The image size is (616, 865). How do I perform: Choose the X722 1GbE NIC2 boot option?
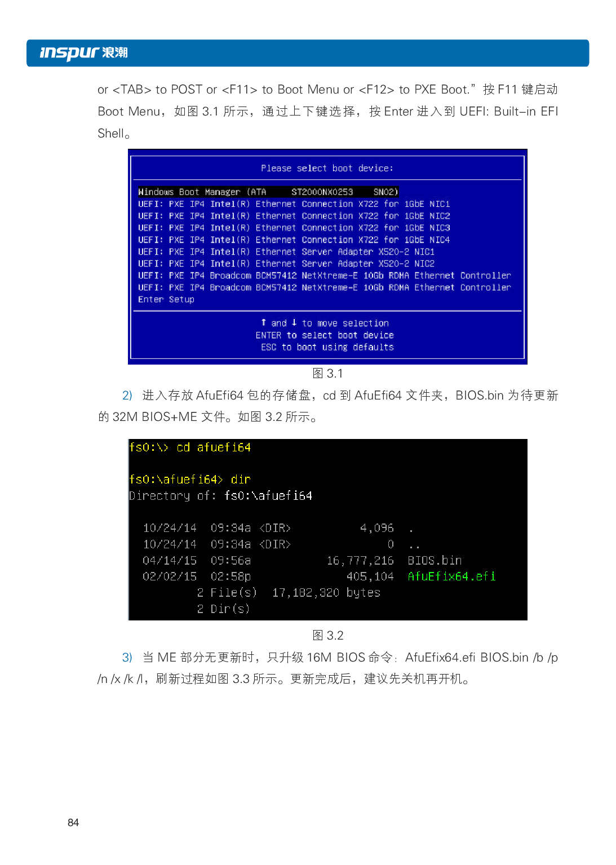click(294, 216)
